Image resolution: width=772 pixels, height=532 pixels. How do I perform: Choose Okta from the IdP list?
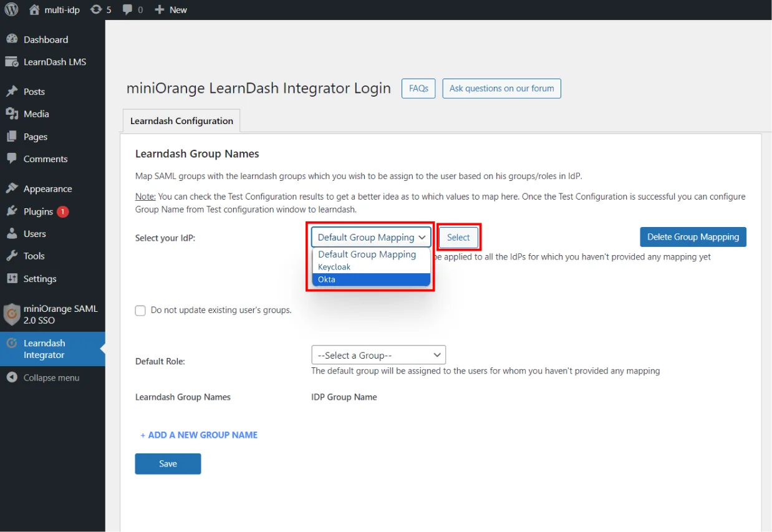[x=371, y=279]
